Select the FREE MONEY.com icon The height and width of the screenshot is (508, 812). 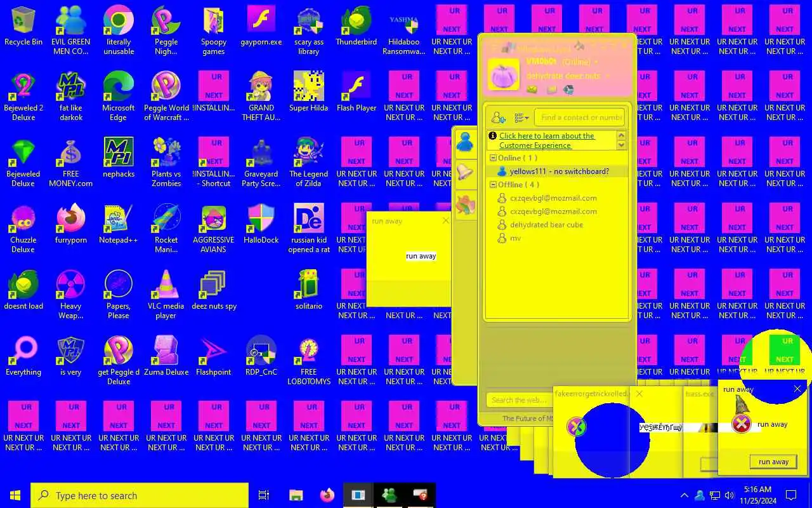tap(70, 163)
